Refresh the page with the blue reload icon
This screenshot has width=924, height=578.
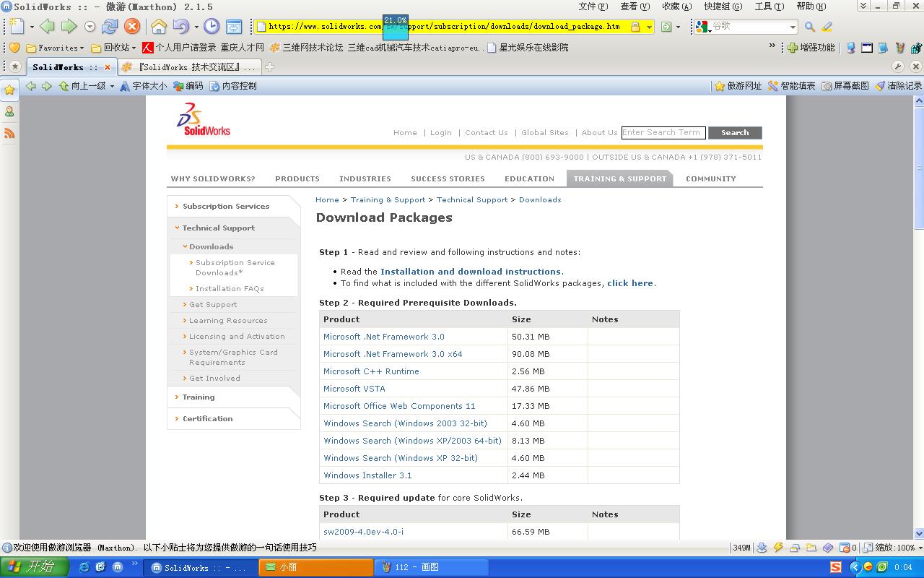point(110,27)
